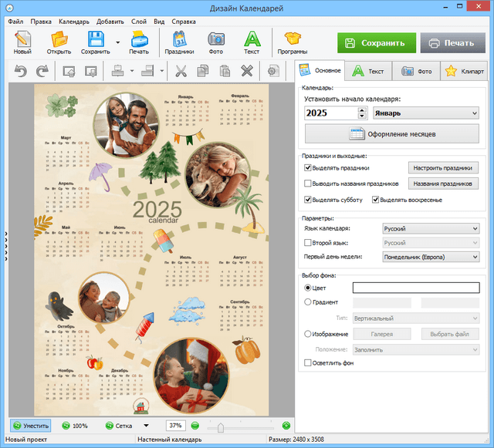Click the Программы toolbar icon

tap(292, 39)
